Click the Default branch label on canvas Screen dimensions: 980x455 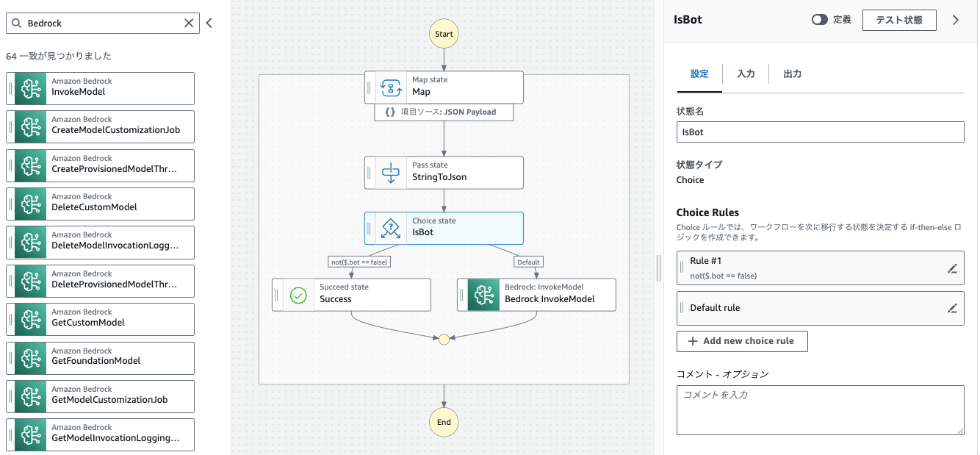click(x=528, y=262)
